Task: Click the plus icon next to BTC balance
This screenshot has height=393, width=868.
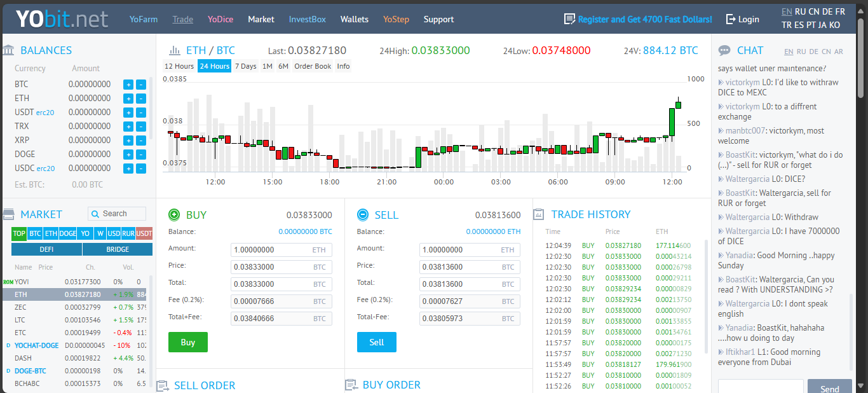Action: click(x=128, y=85)
